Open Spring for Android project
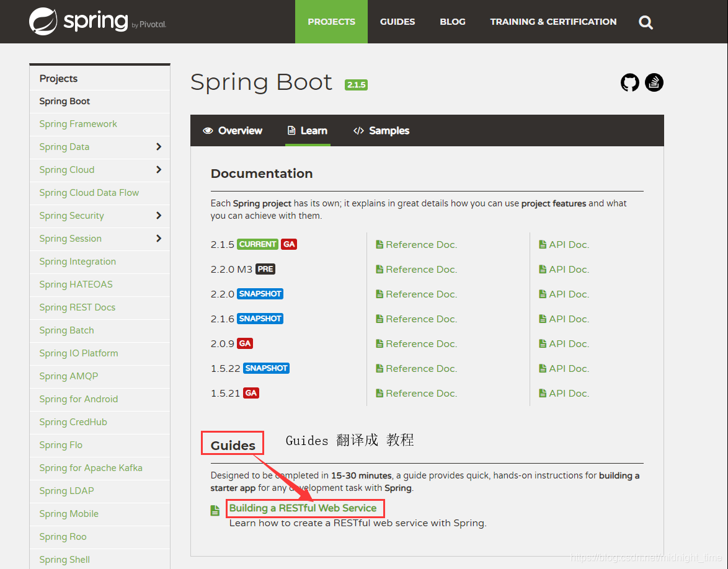 [x=79, y=399]
